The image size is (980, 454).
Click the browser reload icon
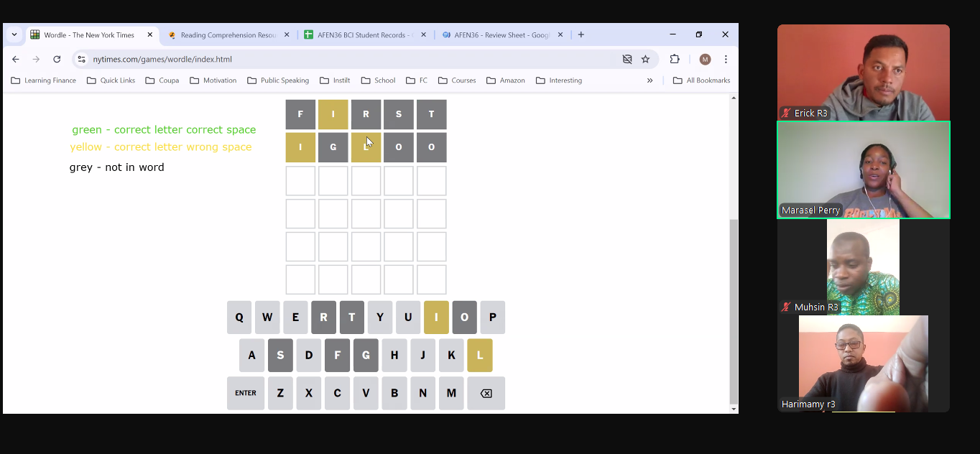(x=57, y=59)
